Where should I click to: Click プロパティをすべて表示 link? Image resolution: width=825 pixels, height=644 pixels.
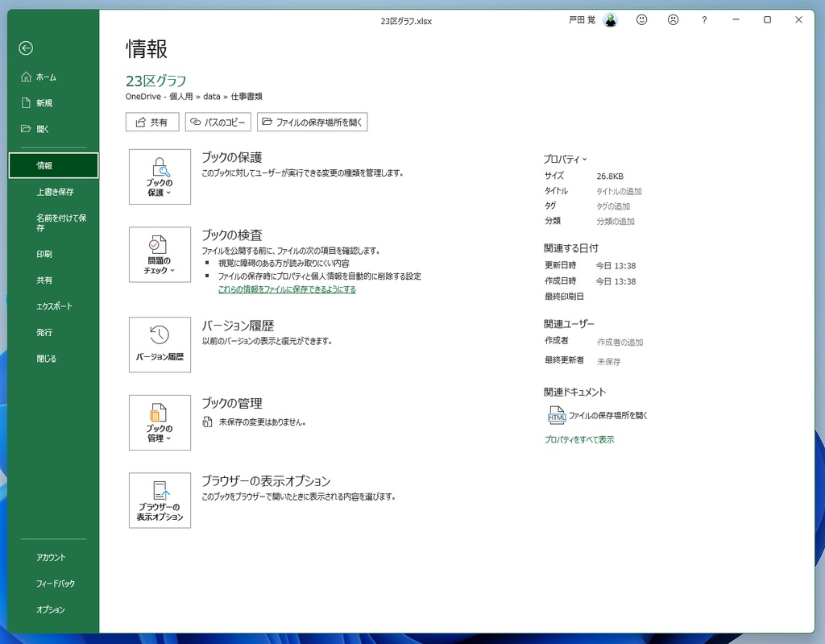tap(579, 439)
